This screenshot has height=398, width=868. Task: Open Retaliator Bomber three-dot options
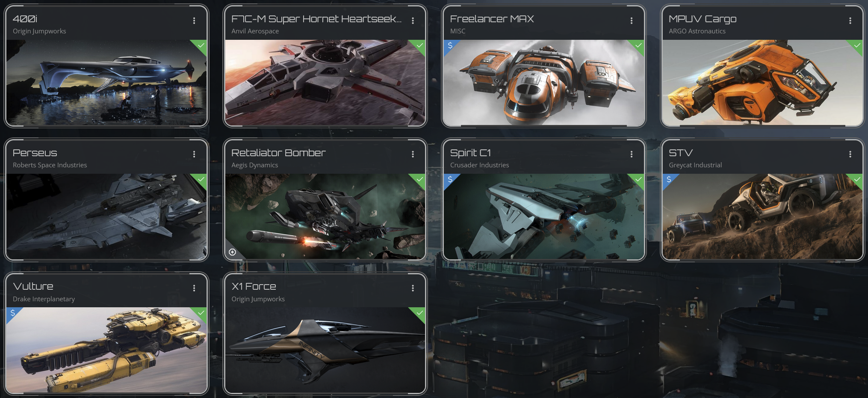click(x=413, y=154)
